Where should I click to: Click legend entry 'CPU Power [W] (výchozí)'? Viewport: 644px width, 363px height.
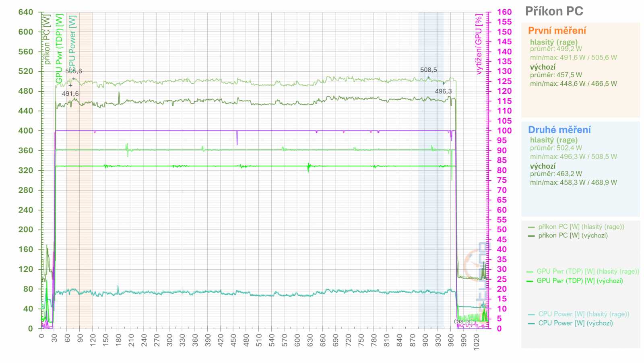[576, 323]
